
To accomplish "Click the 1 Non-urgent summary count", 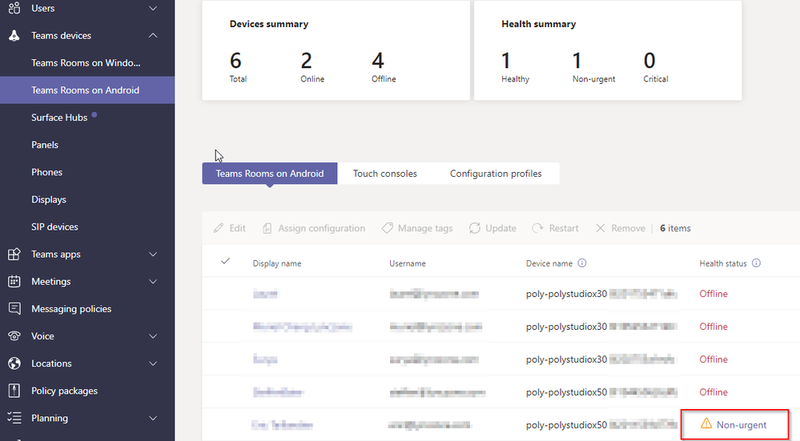I will (577, 61).
